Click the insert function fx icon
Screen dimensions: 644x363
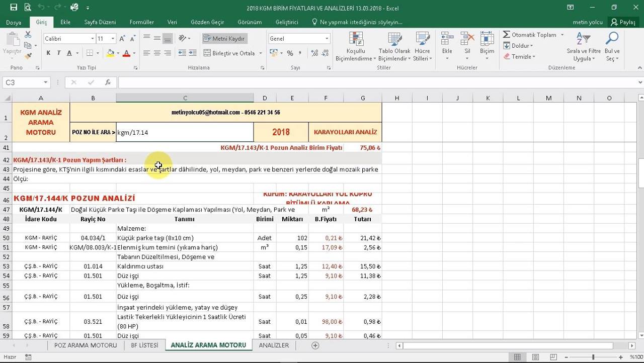coord(108,82)
